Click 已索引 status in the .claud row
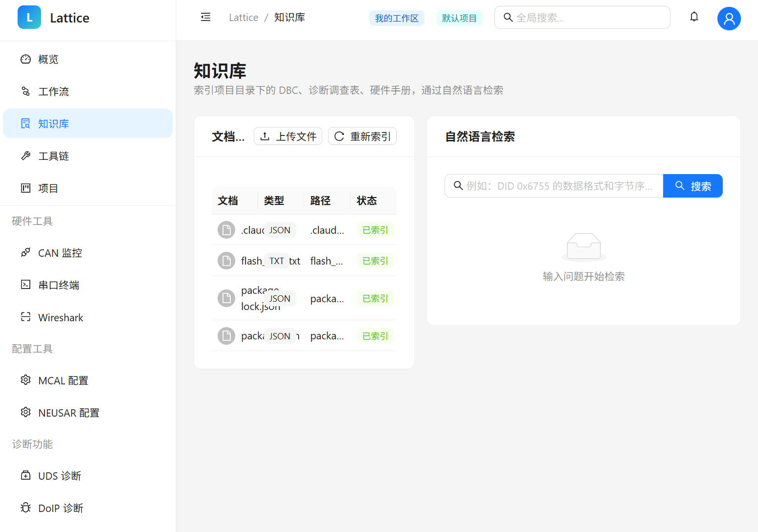The width and height of the screenshot is (758, 532). pyautogui.click(x=375, y=230)
